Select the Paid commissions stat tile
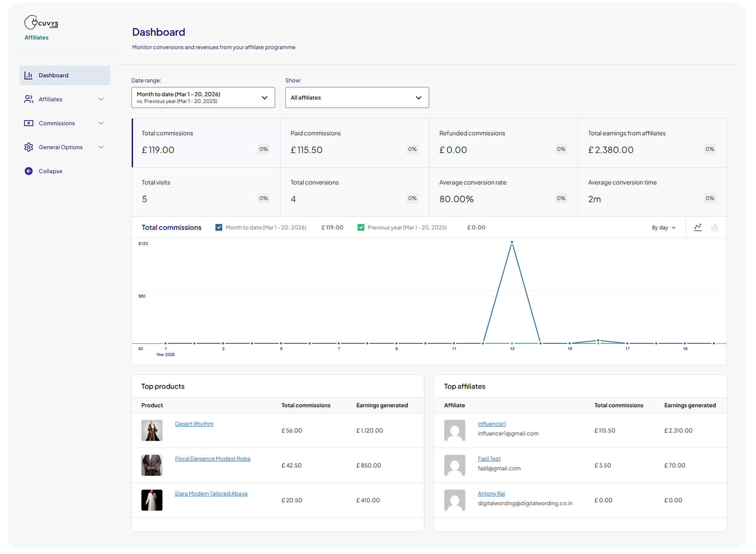This screenshot has height=554, width=756. [354, 143]
